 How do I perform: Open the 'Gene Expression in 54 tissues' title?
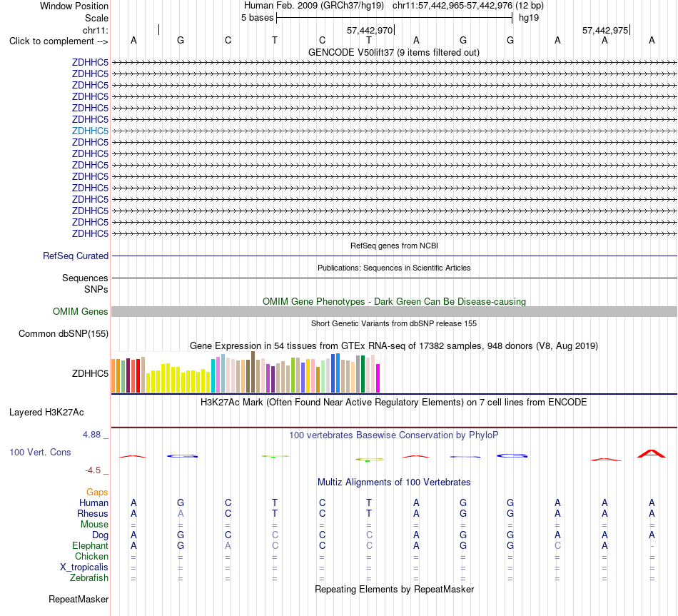[x=393, y=345]
